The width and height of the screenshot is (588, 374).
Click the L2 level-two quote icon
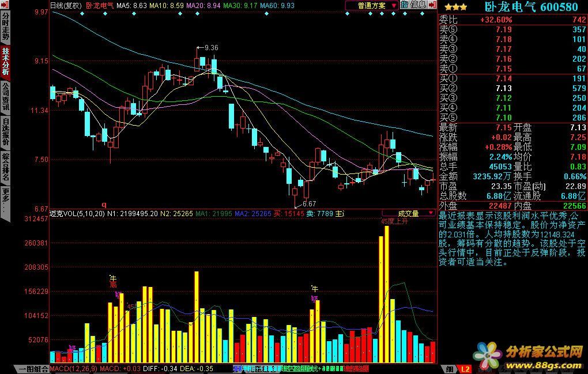465,369
